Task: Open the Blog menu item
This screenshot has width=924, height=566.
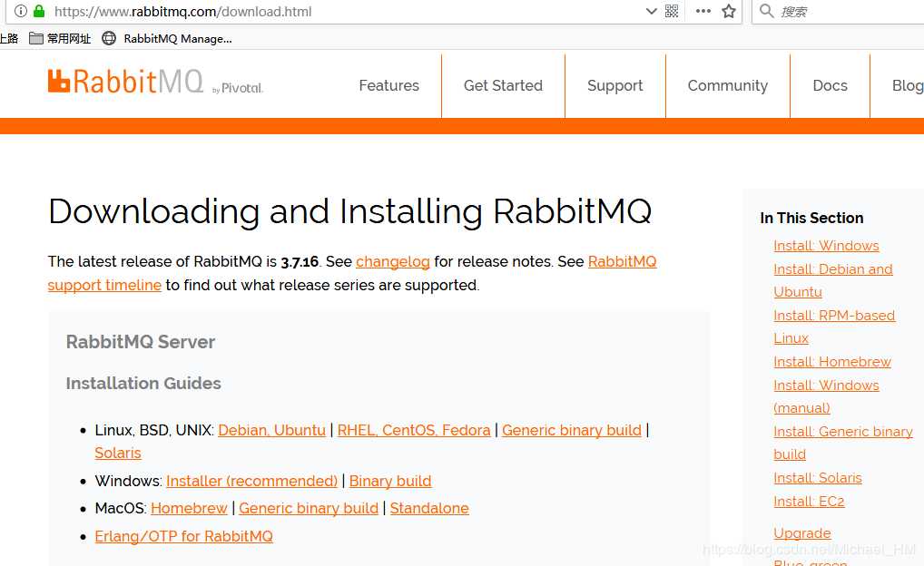Action: (x=908, y=86)
